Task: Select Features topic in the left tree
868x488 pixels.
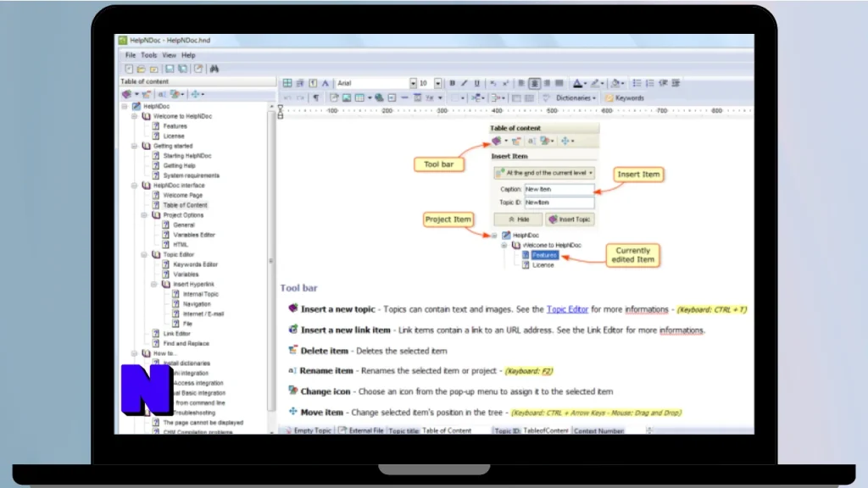Action: (x=175, y=126)
